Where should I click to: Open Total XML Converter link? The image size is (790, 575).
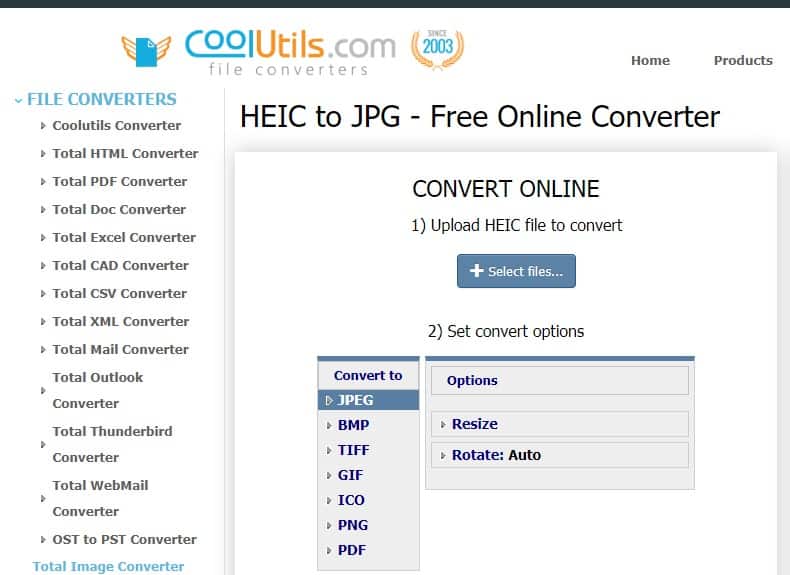click(120, 322)
